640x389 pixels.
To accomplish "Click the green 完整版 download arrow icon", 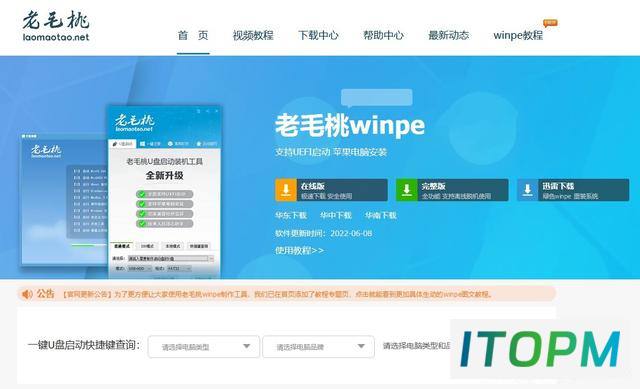I will coord(407,190).
